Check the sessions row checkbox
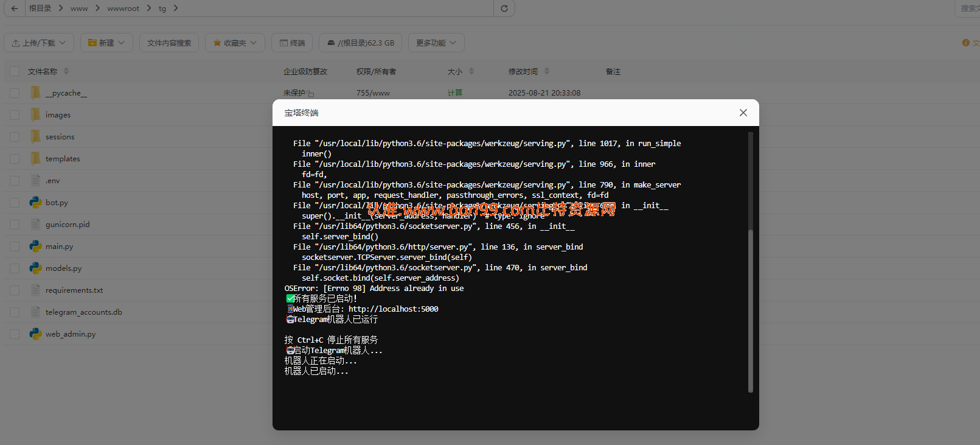This screenshot has height=445, width=980. (15, 137)
